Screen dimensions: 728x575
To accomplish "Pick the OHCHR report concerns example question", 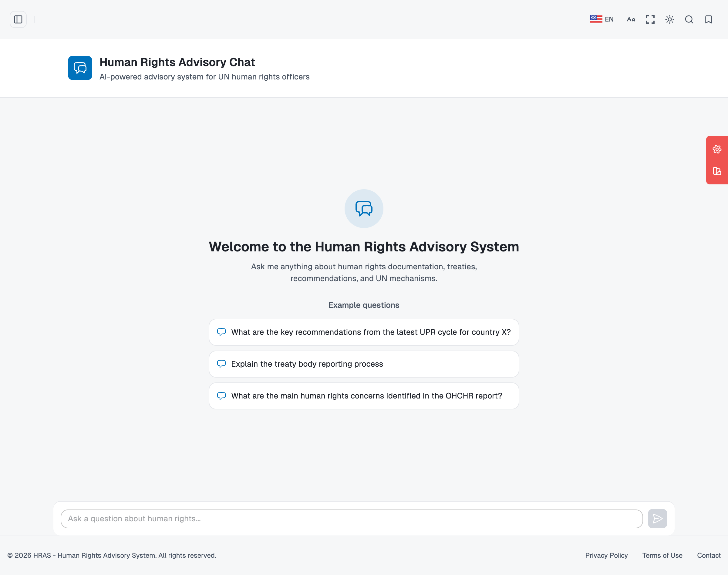I will click(x=364, y=396).
